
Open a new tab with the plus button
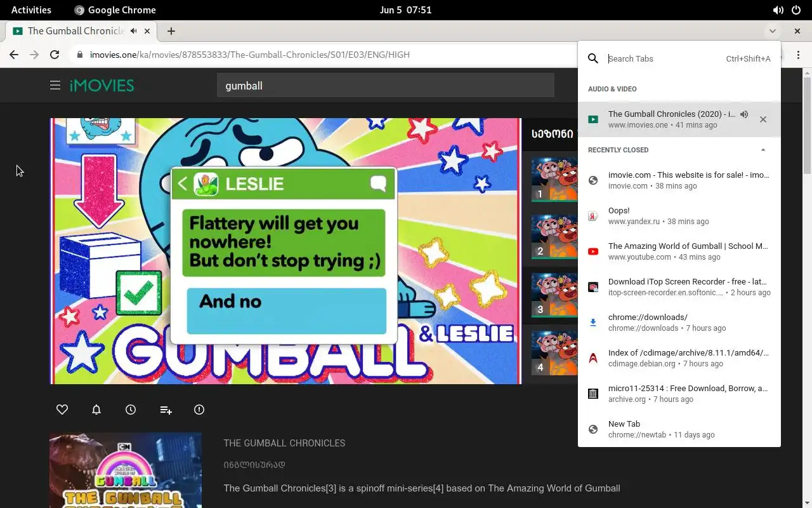(171, 30)
